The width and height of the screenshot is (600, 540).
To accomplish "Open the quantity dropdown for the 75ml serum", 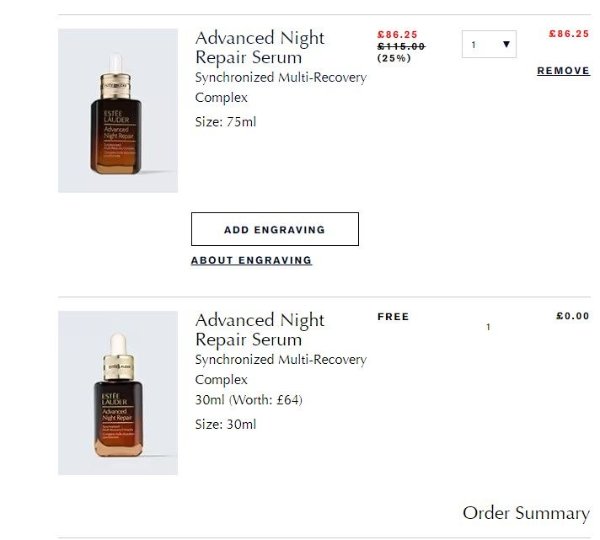I will [489, 44].
